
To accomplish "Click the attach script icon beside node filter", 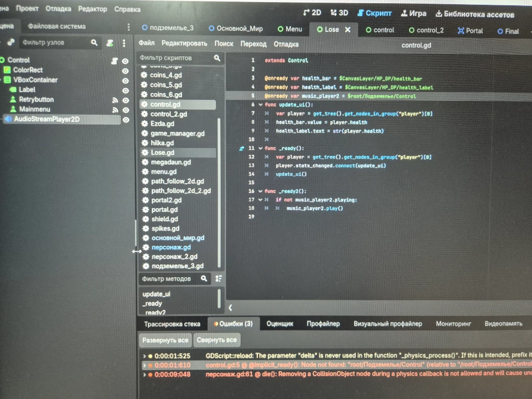I will [110, 43].
